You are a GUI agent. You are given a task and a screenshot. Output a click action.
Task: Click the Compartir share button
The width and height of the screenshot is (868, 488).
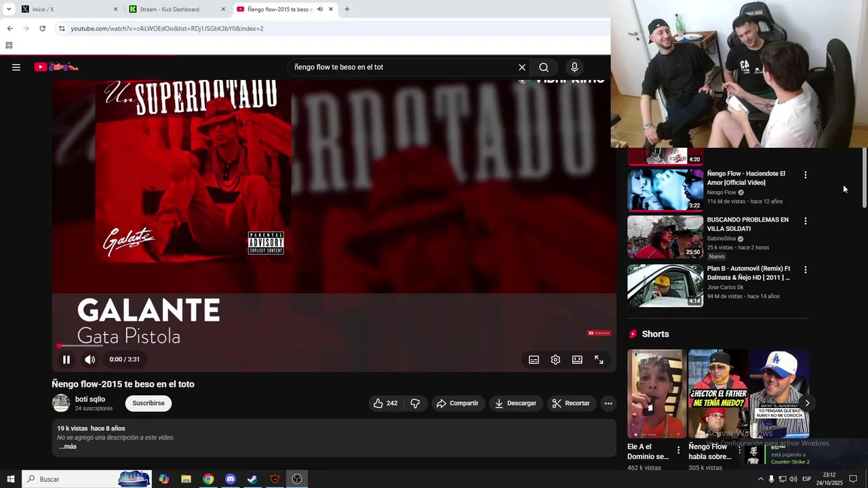[x=458, y=403]
